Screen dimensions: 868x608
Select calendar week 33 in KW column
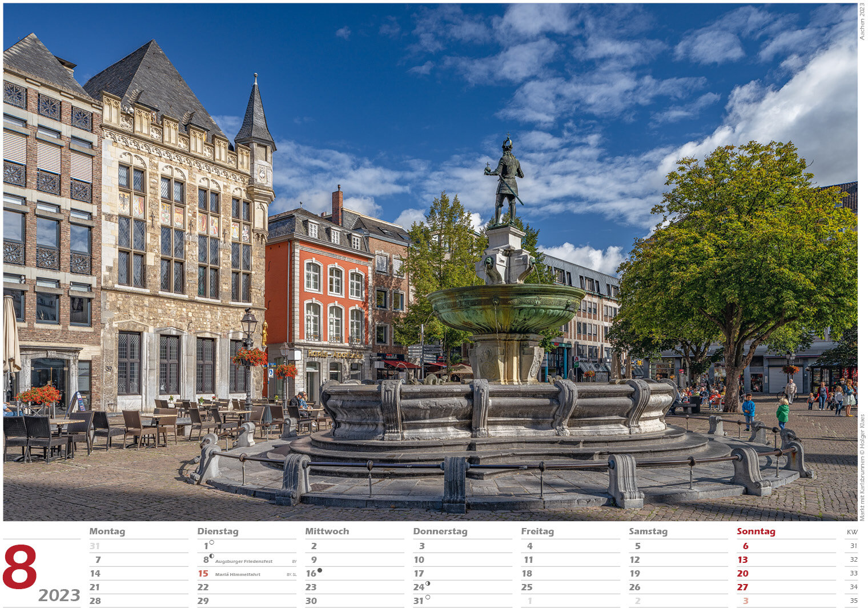tap(853, 574)
